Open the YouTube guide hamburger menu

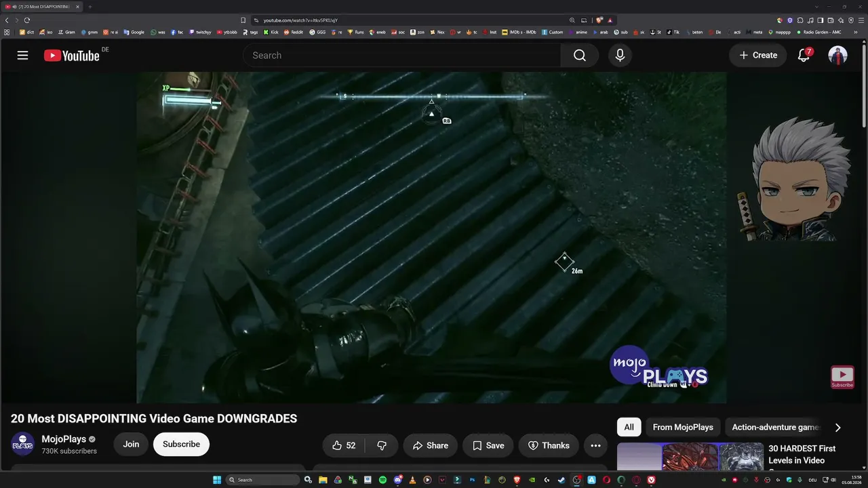(x=22, y=56)
